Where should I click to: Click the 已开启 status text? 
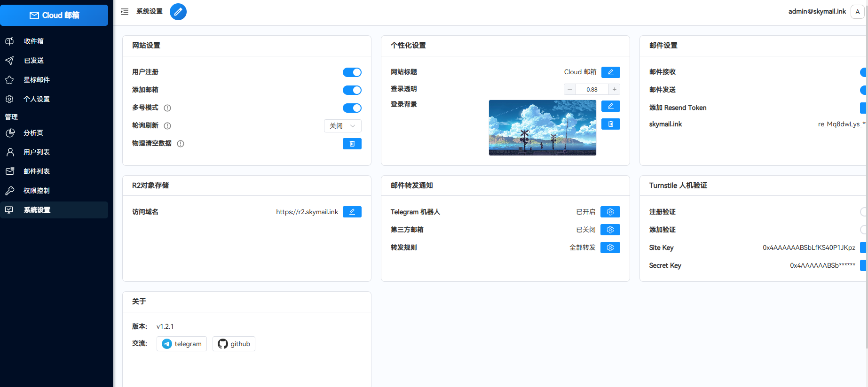coord(586,212)
